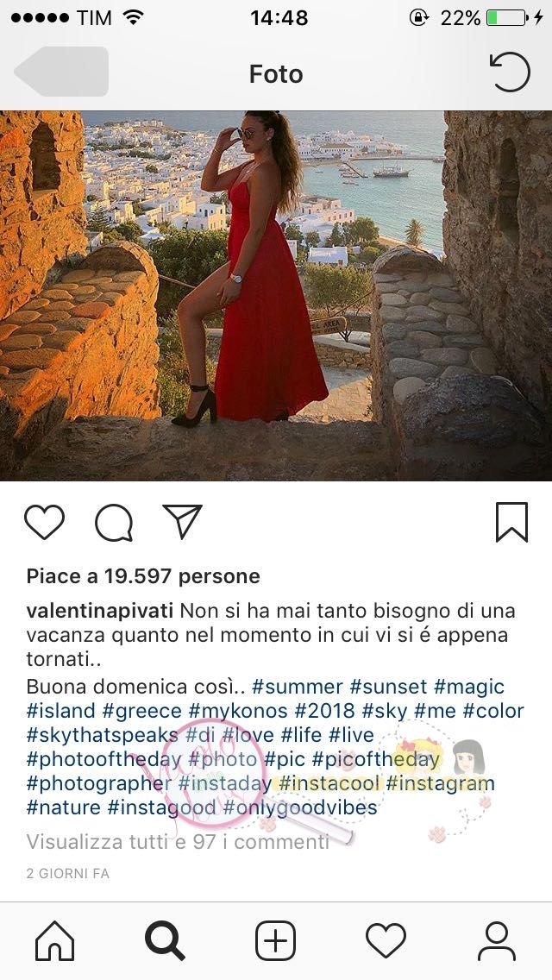Open activity heart tab in bottom bar
This screenshot has height=980, width=552.
coord(386,940)
